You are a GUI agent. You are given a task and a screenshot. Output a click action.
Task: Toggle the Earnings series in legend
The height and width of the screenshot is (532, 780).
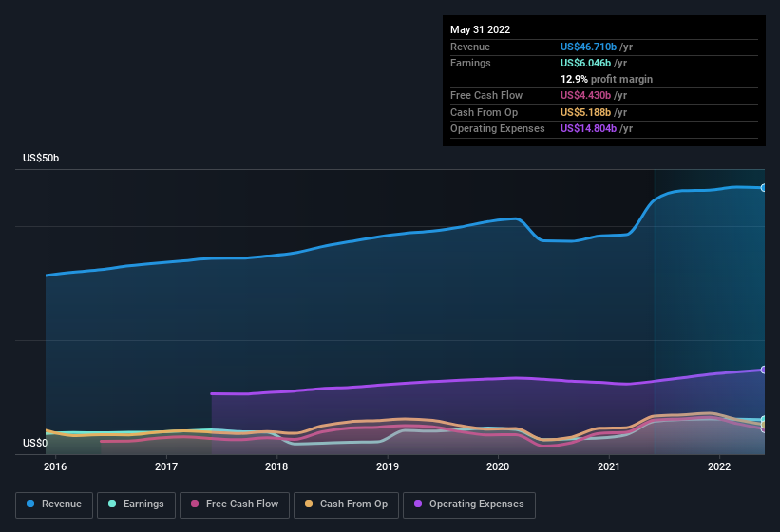pyautogui.click(x=136, y=504)
